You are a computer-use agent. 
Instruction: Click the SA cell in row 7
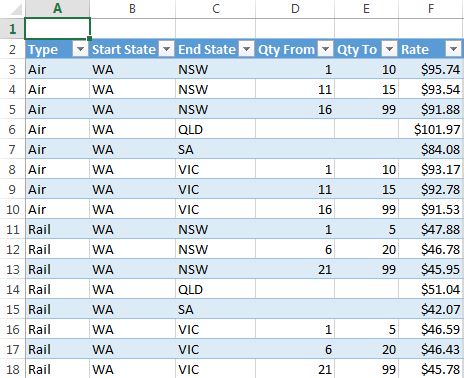point(216,149)
